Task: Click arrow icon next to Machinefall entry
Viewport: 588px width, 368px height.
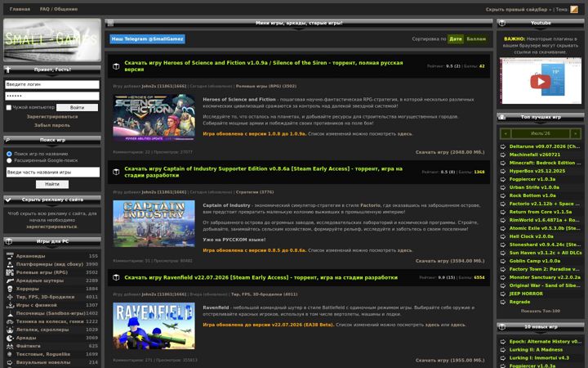Action: [503, 155]
